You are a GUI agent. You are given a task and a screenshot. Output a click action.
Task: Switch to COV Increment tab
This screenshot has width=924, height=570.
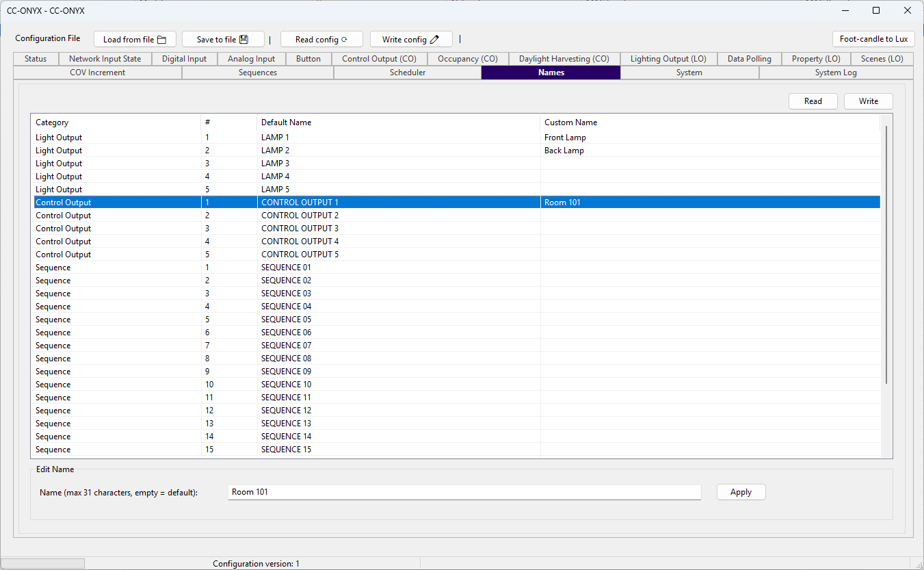(98, 73)
